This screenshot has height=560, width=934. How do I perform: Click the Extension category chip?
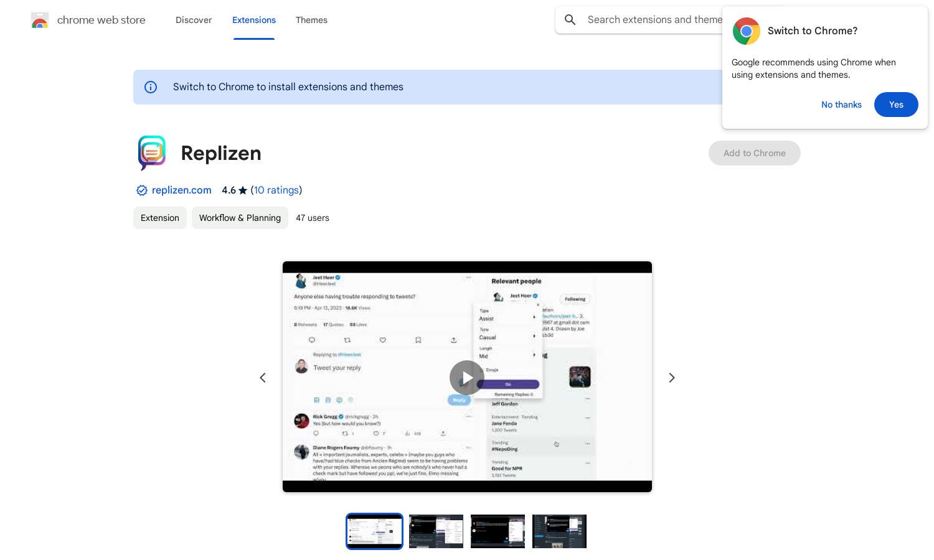[160, 218]
